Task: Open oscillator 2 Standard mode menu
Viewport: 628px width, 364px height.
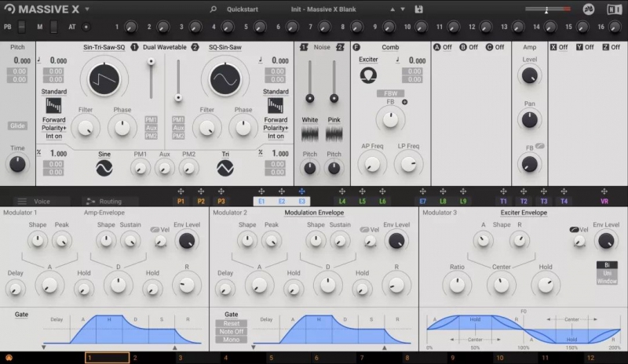Action: point(276,91)
